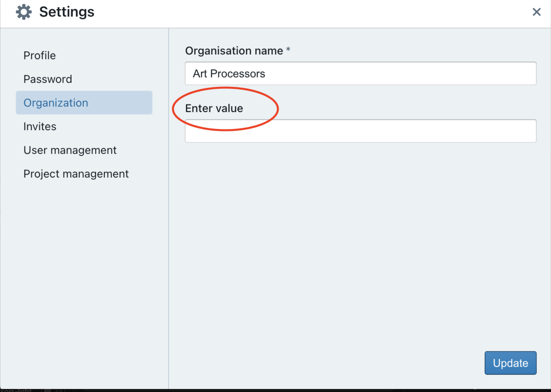Click the circled Enter value label

(x=214, y=108)
